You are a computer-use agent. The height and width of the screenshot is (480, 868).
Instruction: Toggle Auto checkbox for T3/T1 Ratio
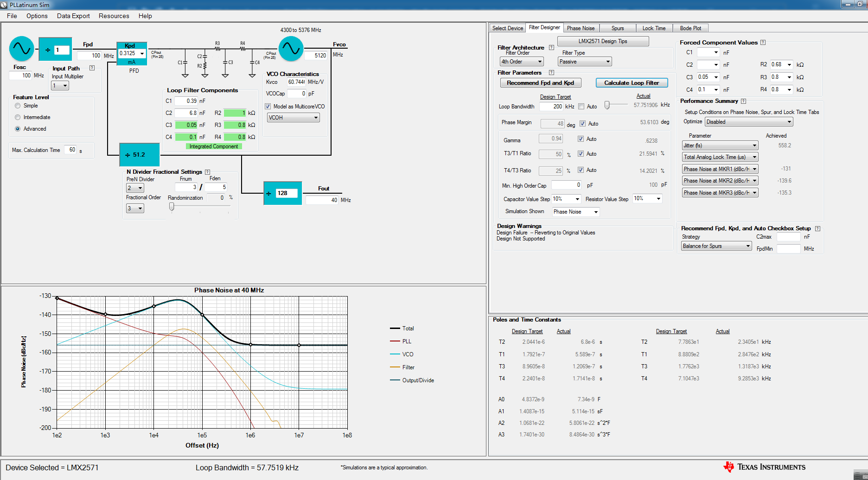(x=581, y=154)
